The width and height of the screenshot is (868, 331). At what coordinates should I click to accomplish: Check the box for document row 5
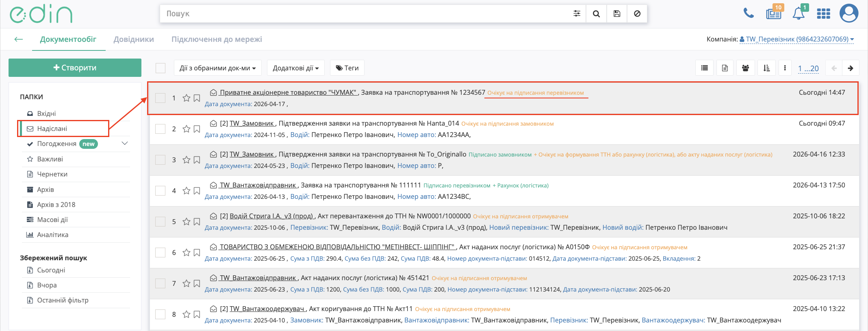point(161,222)
